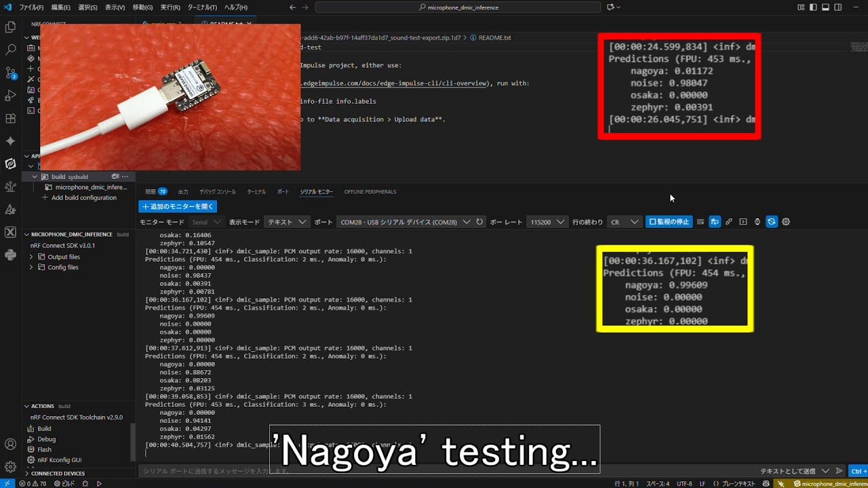Image resolution: width=868 pixels, height=488 pixels.
Task: Toggle auto-reconnect in serial monitor
Action: (x=772, y=222)
